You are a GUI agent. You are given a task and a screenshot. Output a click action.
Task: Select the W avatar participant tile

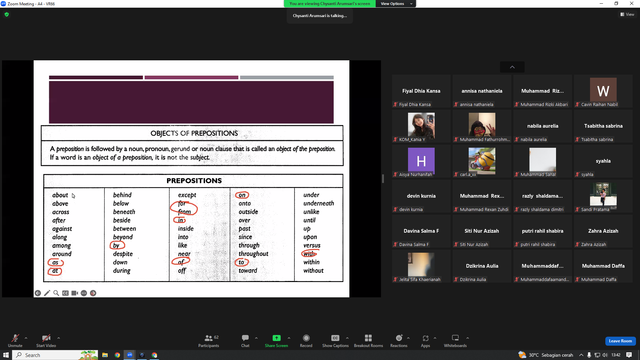[603, 91]
